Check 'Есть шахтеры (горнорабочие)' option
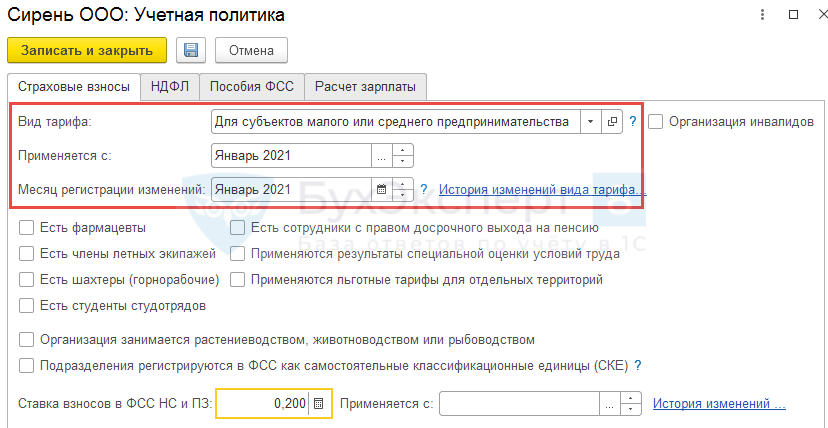The width and height of the screenshot is (828, 428). click(x=27, y=280)
